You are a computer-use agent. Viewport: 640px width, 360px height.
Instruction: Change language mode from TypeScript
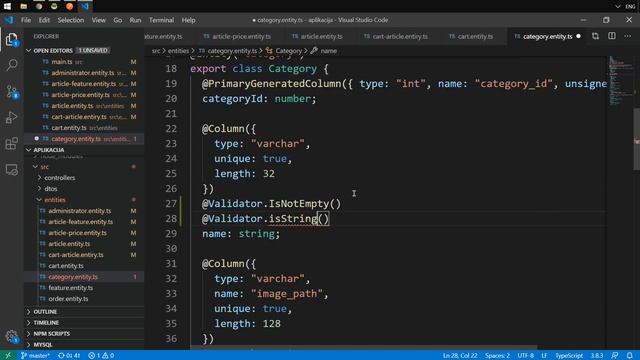point(569,356)
